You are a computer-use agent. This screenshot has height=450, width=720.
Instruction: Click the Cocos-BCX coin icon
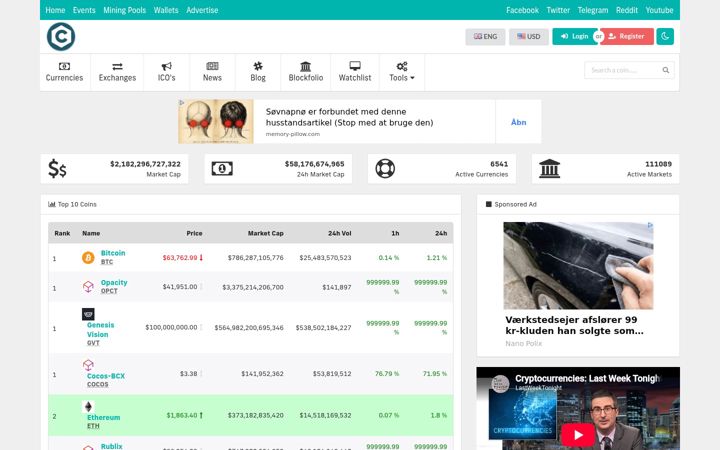88,365
